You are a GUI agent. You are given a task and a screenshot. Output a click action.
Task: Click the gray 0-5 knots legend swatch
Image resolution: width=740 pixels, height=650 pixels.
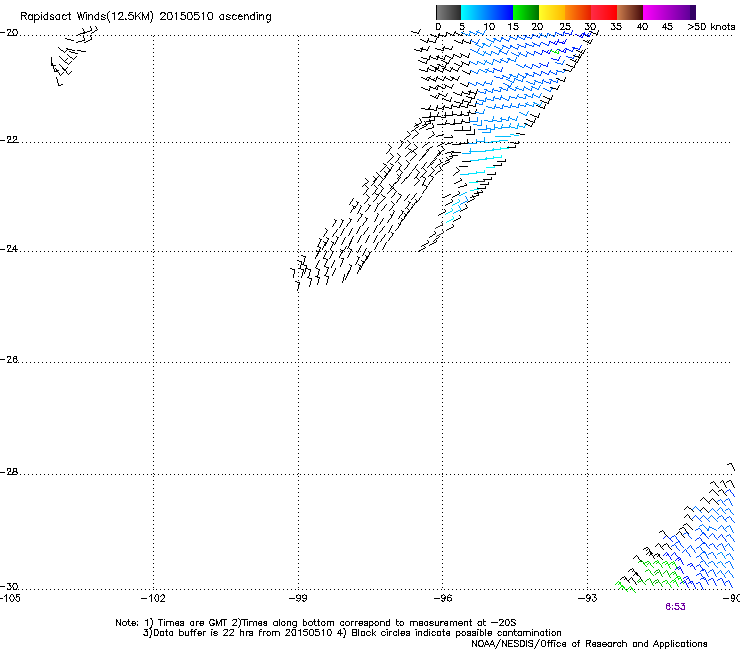click(448, 12)
